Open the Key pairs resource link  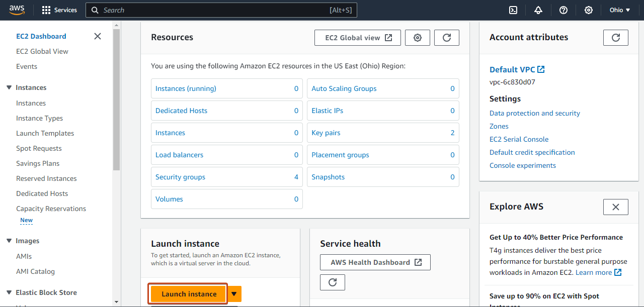click(326, 133)
